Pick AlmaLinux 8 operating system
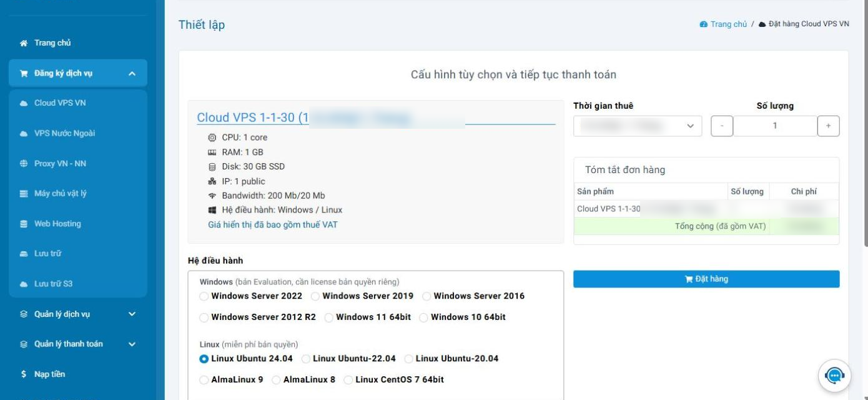Image resolution: width=868 pixels, height=400 pixels. point(277,380)
